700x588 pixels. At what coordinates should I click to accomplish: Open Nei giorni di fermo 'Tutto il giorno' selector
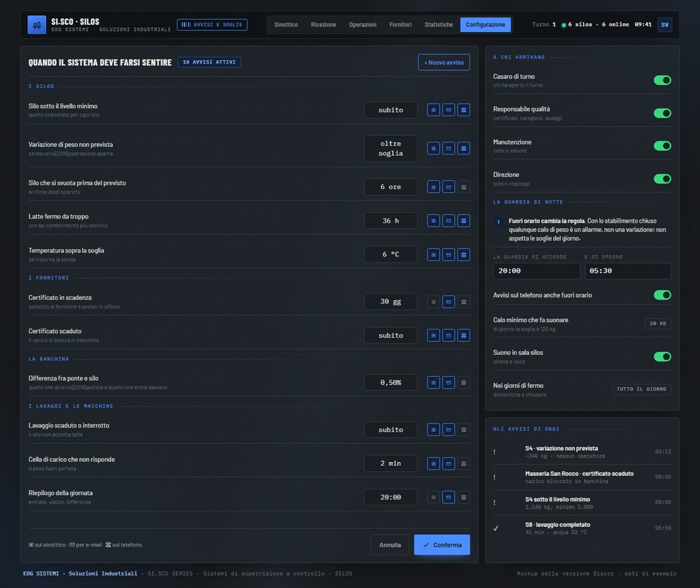[x=641, y=389]
